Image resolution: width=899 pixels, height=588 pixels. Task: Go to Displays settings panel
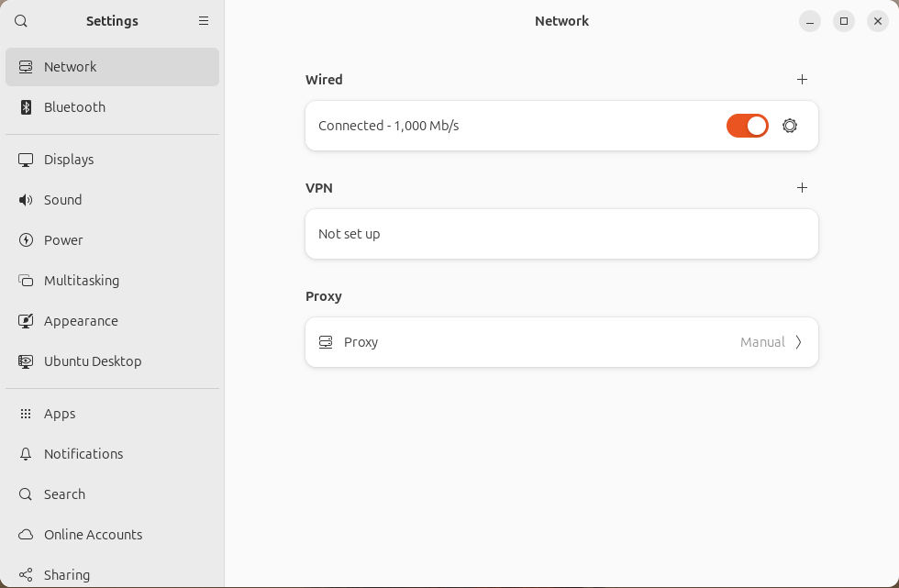[69, 160]
